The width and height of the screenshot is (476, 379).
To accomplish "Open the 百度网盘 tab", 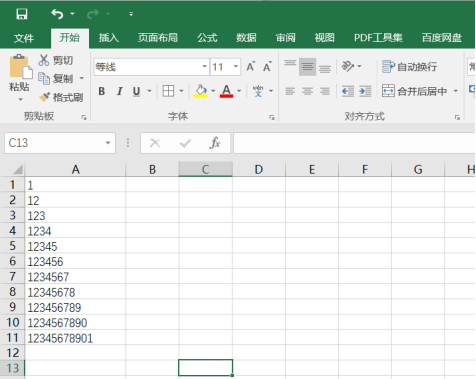I will (x=442, y=38).
